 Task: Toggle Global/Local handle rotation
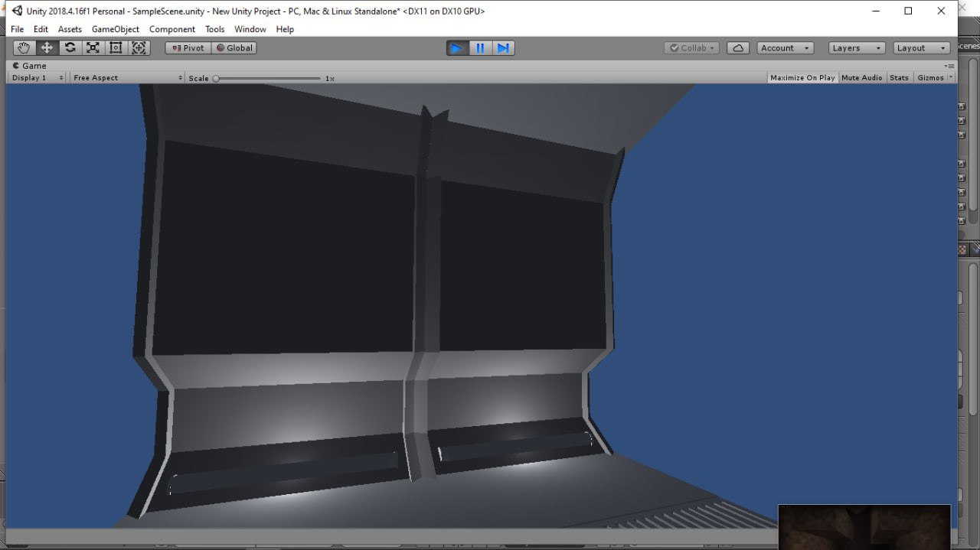234,47
